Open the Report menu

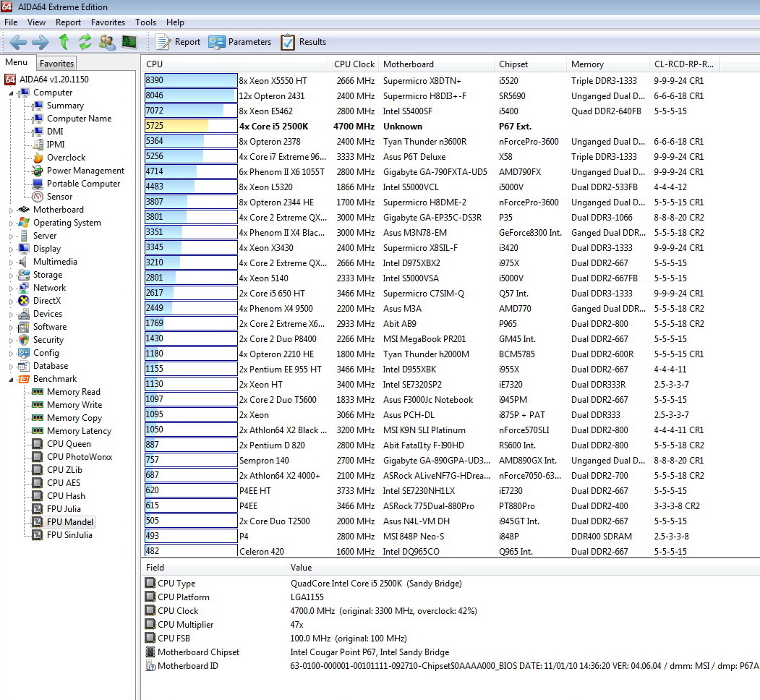[69, 22]
